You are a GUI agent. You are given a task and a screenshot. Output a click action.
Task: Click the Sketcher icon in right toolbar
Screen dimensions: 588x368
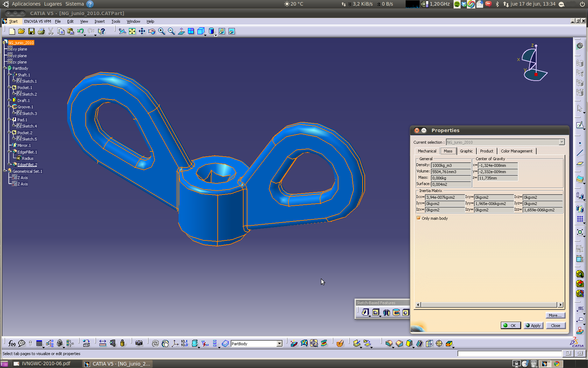(x=580, y=125)
